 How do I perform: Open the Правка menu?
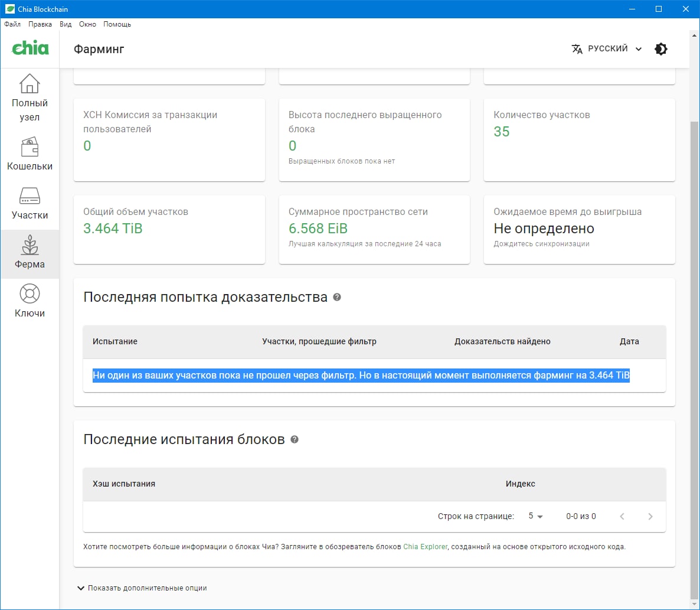pyautogui.click(x=40, y=24)
